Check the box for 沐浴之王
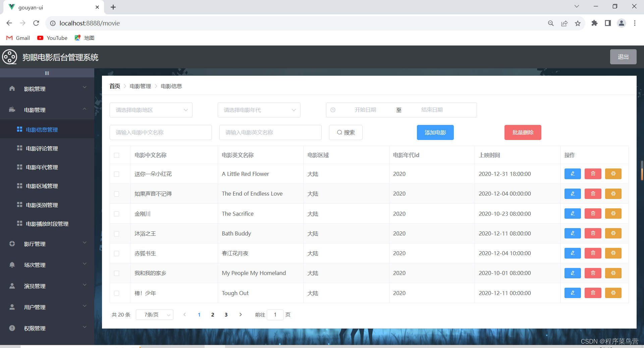The width and height of the screenshot is (644, 348). pos(117,233)
